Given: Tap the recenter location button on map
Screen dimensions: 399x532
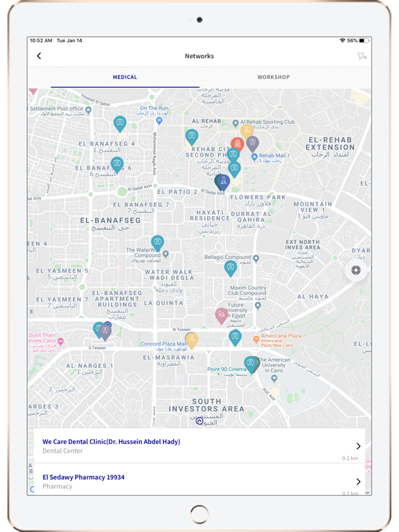Looking at the screenshot, I should pyautogui.click(x=355, y=270).
